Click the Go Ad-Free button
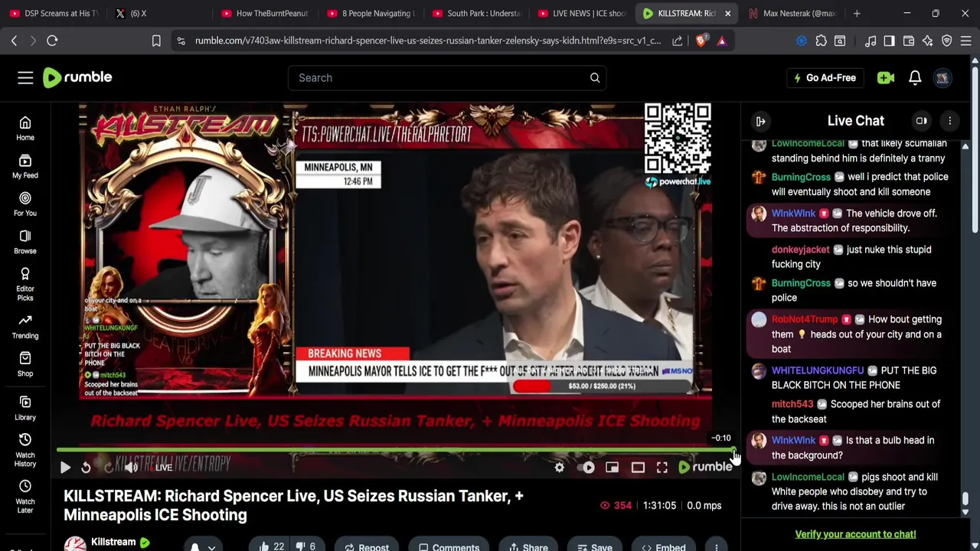The height and width of the screenshot is (551, 980). [825, 77]
